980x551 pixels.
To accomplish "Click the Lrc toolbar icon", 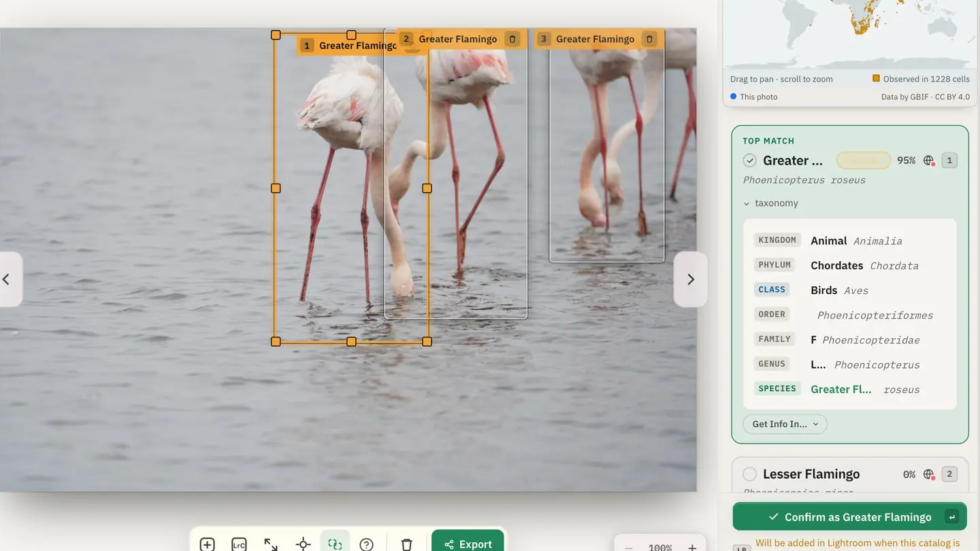I will tap(239, 544).
